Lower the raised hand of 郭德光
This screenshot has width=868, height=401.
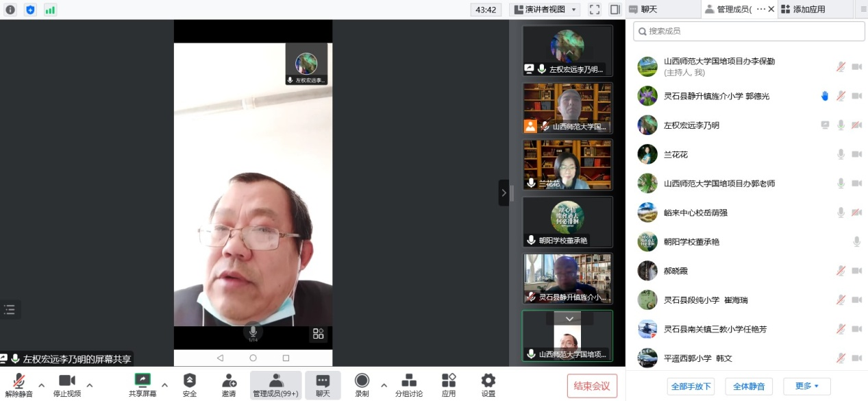pyautogui.click(x=825, y=96)
